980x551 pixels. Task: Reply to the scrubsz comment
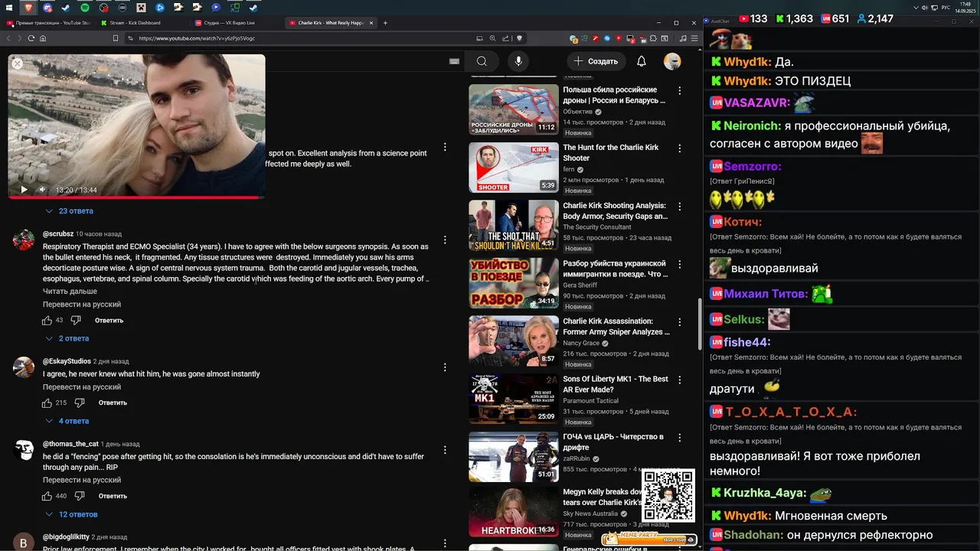109,321
